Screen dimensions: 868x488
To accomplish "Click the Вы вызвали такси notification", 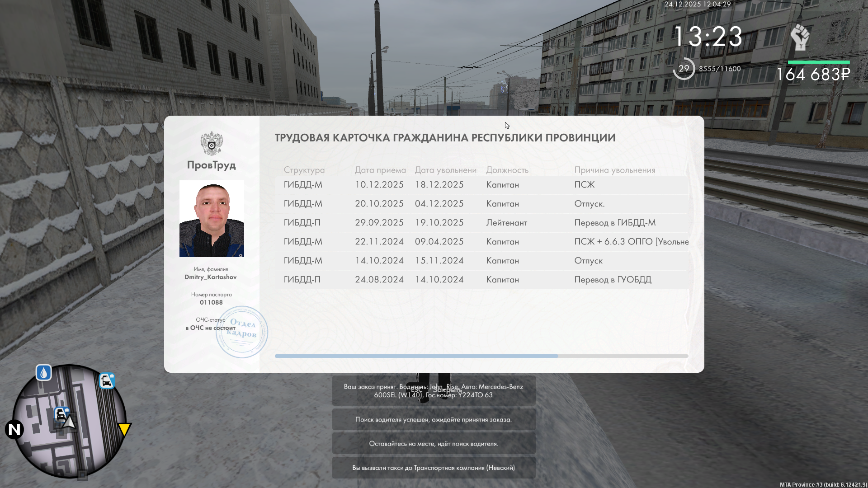I will (x=434, y=468).
